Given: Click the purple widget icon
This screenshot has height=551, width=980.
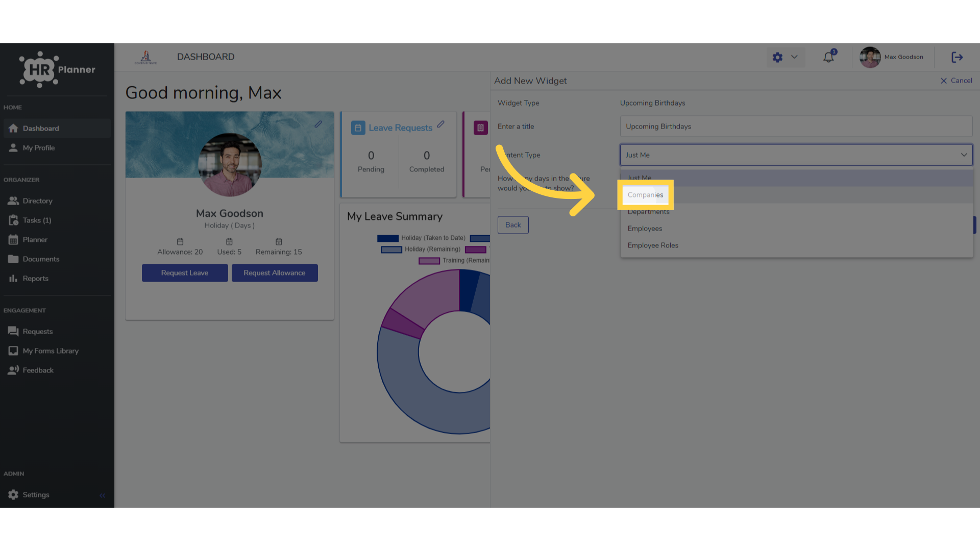Looking at the screenshot, I should click(480, 128).
